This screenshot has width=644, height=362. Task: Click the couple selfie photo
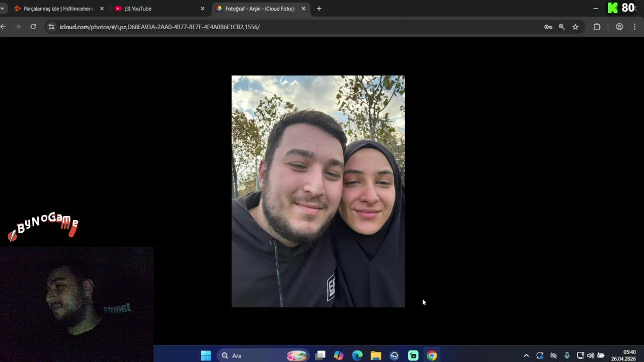pyautogui.click(x=318, y=191)
